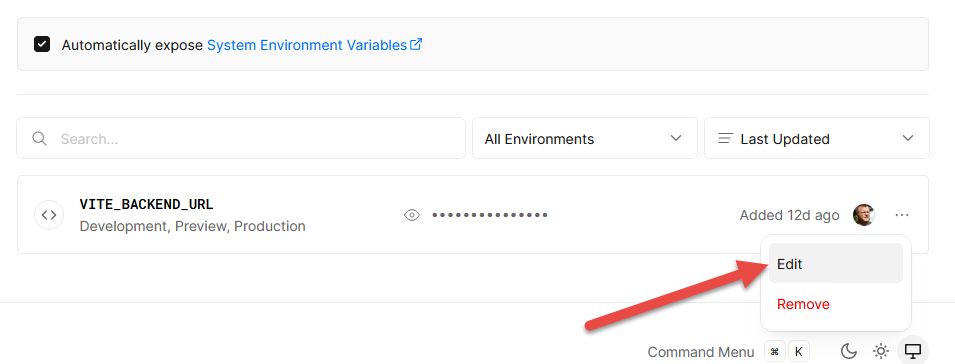Click the external link icon after Variables
The height and width of the screenshot is (364, 955).
(x=416, y=44)
